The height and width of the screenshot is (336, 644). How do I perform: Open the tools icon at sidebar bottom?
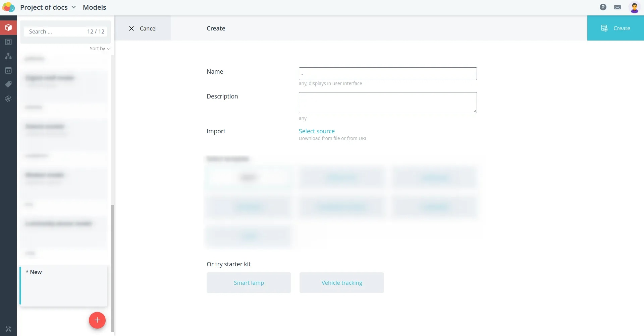(8, 329)
